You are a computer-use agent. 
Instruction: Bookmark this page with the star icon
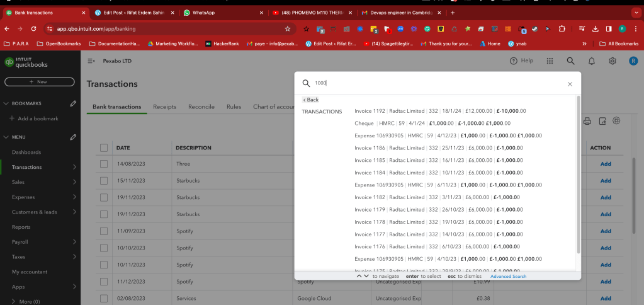(x=288, y=29)
